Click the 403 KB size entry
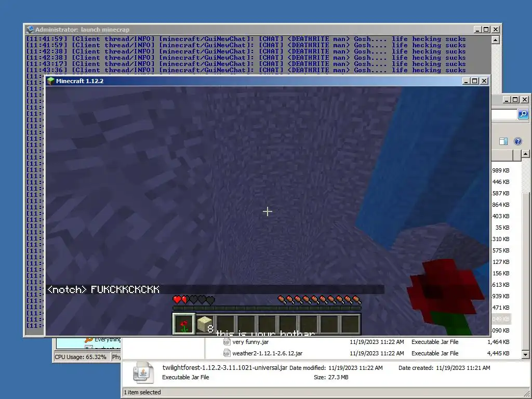Viewport: 532px width, 399px height. tap(501, 216)
